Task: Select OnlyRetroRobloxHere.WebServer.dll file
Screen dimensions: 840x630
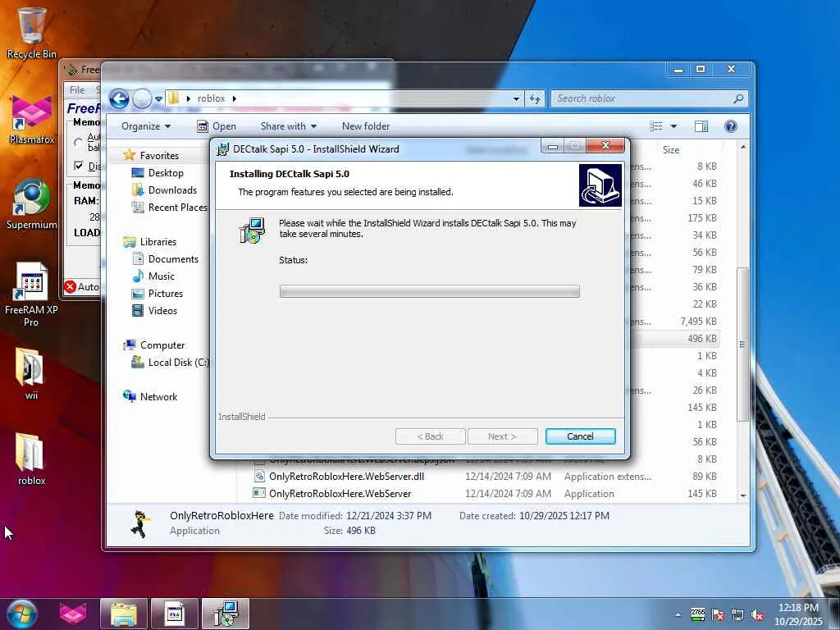Action: click(x=346, y=477)
